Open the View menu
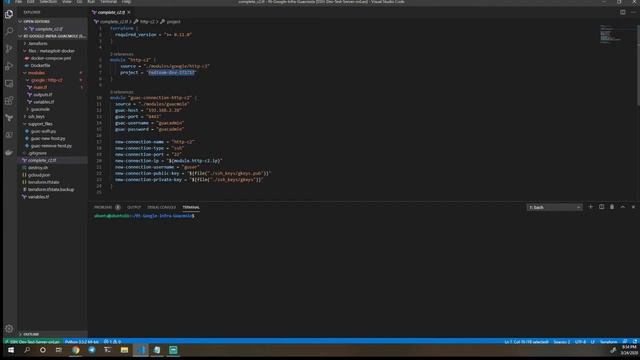This screenshot has height=360, width=640. tap(66, 2)
